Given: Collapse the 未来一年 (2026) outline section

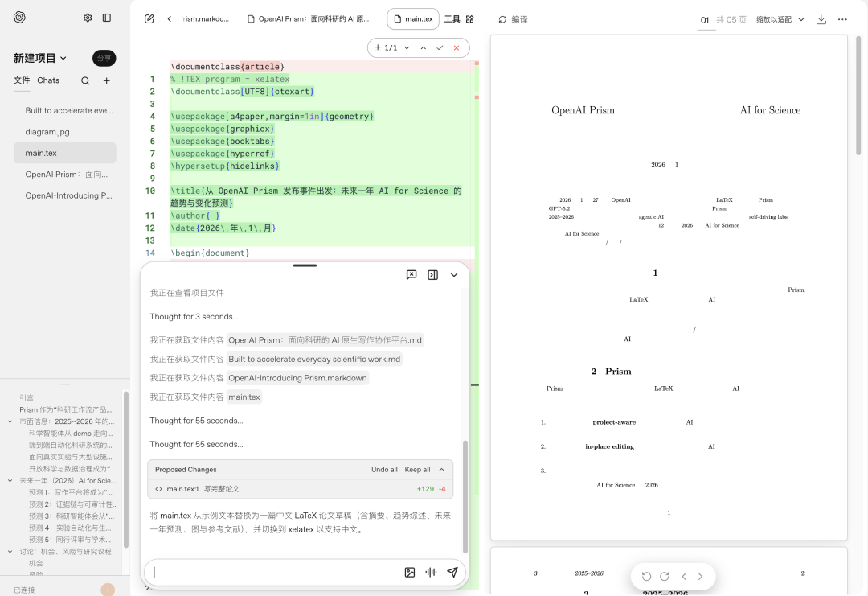Looking at the screenshot, I should tap(10, 481).
